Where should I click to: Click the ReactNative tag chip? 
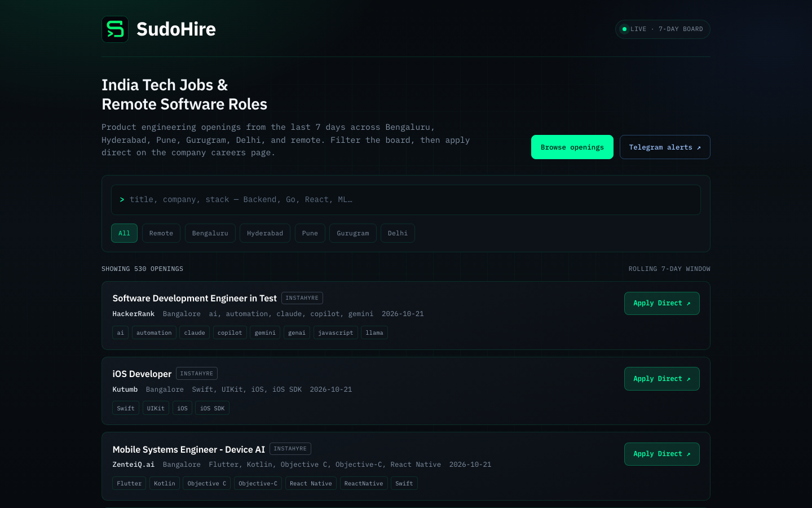[x=364, y=484]
